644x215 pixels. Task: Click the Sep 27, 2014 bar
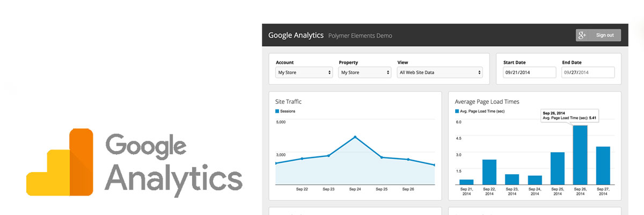(603, 166)
